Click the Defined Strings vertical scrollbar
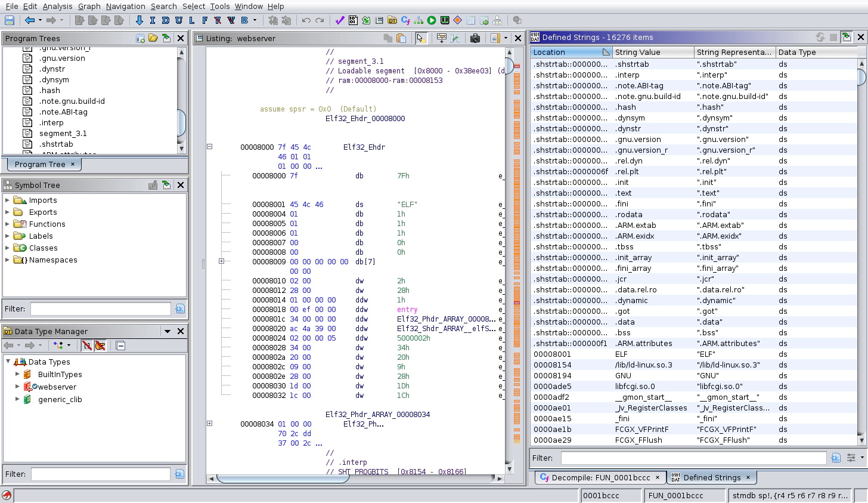This screenshot has height=503, width=868. point(861,251)
